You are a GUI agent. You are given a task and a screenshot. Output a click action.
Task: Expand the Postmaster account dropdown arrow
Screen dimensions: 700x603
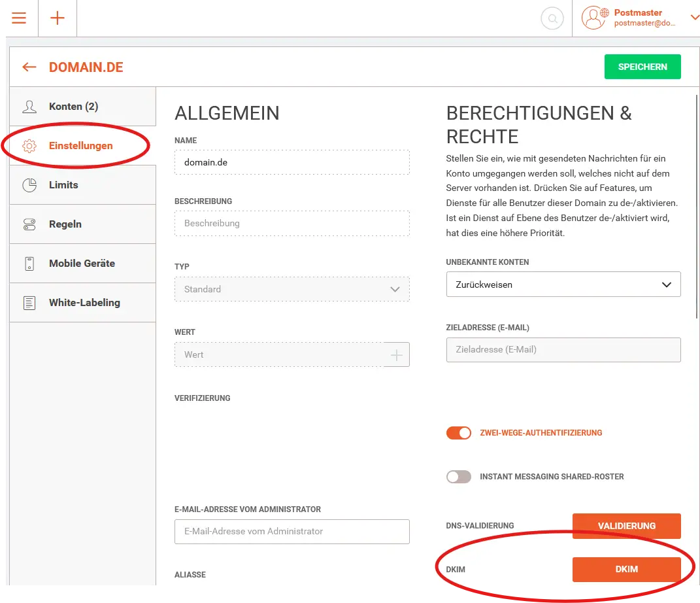point(695,18)
